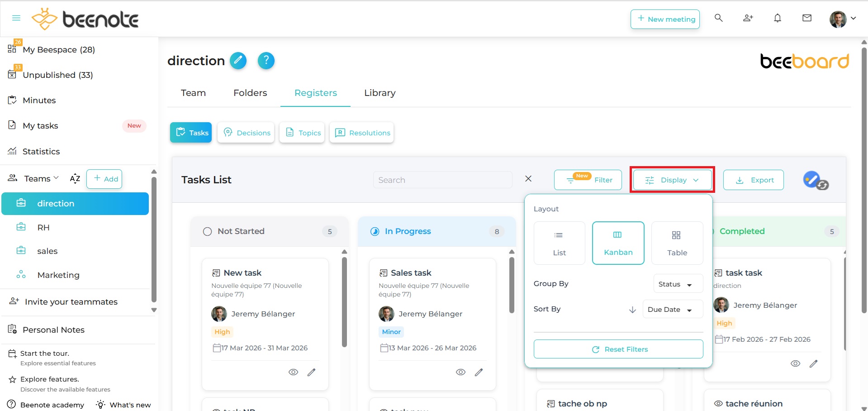868x411 pixels.
Task: Open the Decisions register tab
Action: (x=246, y=132)
